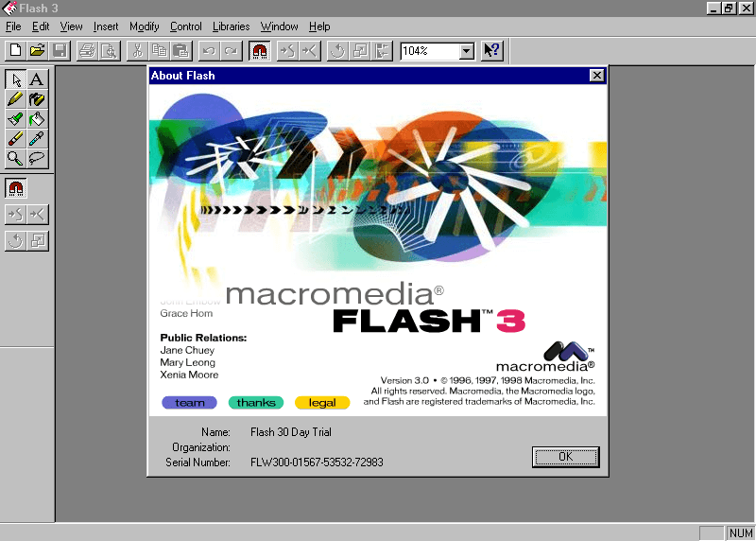Restore down the Flash 3 window

[x=729, y=9]
